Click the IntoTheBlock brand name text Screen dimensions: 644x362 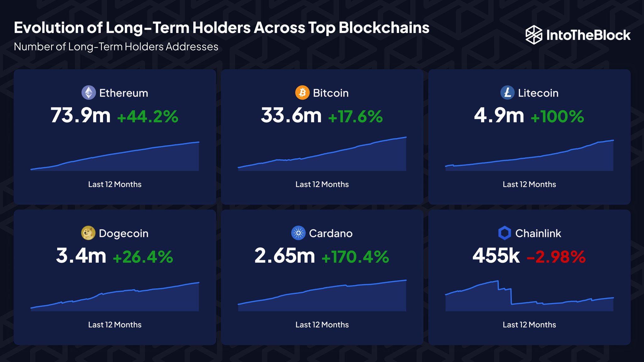(x=588, y=35)
